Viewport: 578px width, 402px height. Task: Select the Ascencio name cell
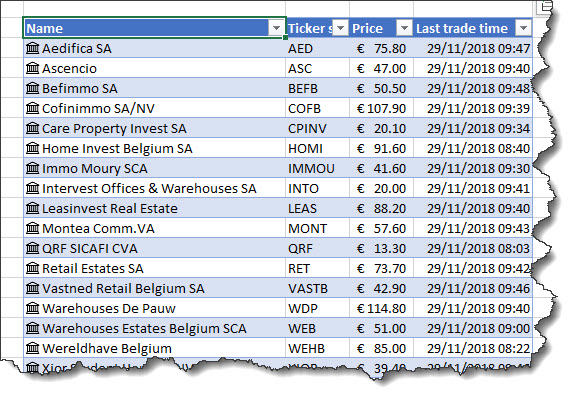[154, 68]
